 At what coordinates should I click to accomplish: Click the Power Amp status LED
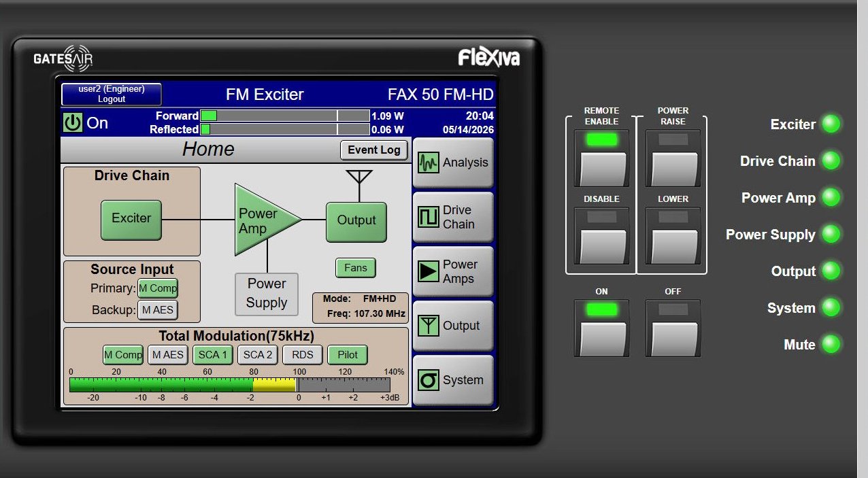tap(831, 197)
